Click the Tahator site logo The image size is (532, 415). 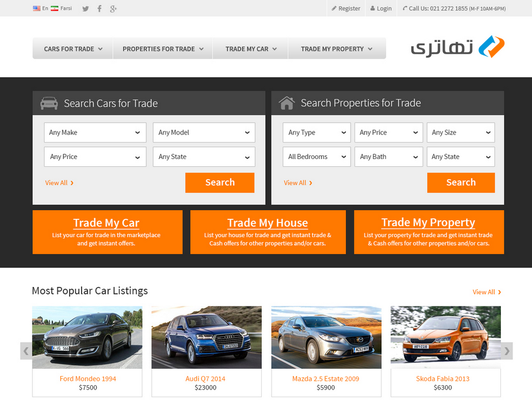tap(458, 47)
